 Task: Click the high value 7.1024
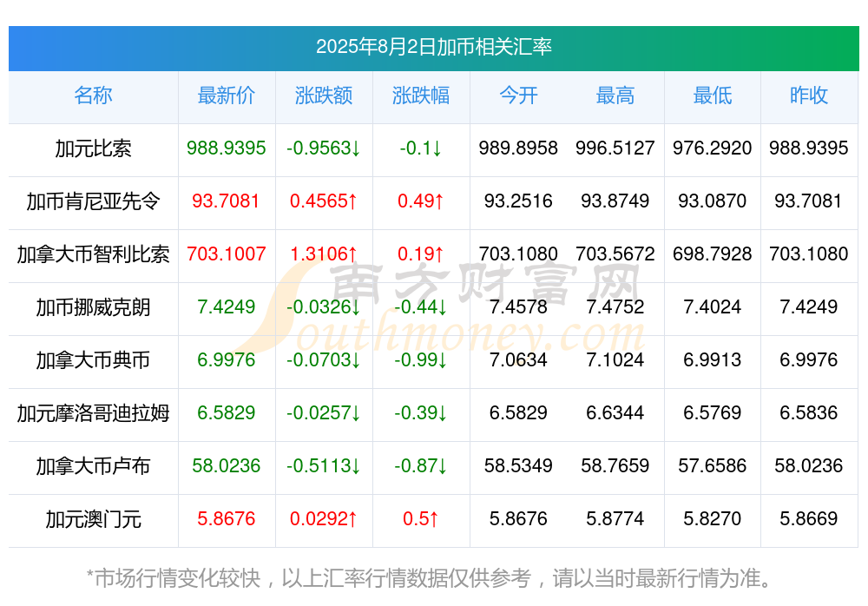[x=615, y=360]
